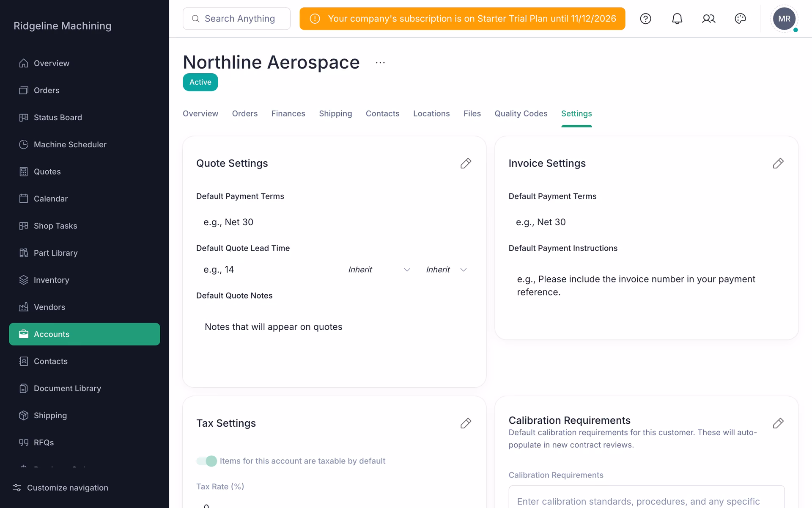The width and height of the screenshot is (812, 508).
Task: Click the subscription Starter Trial Plan banner
Action: pos(462,19)
